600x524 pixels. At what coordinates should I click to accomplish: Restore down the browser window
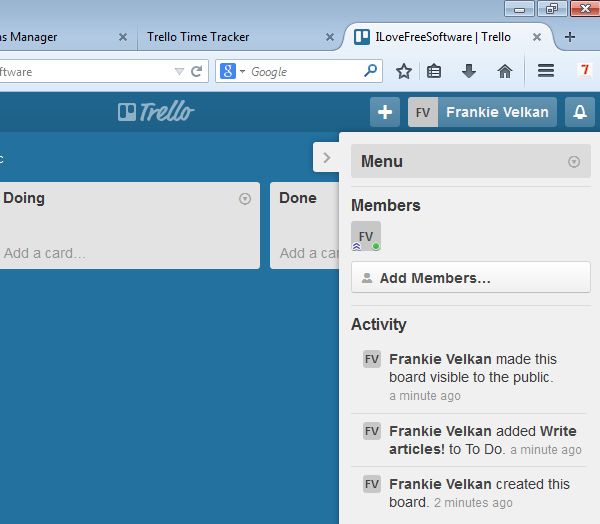pos(552,9)
